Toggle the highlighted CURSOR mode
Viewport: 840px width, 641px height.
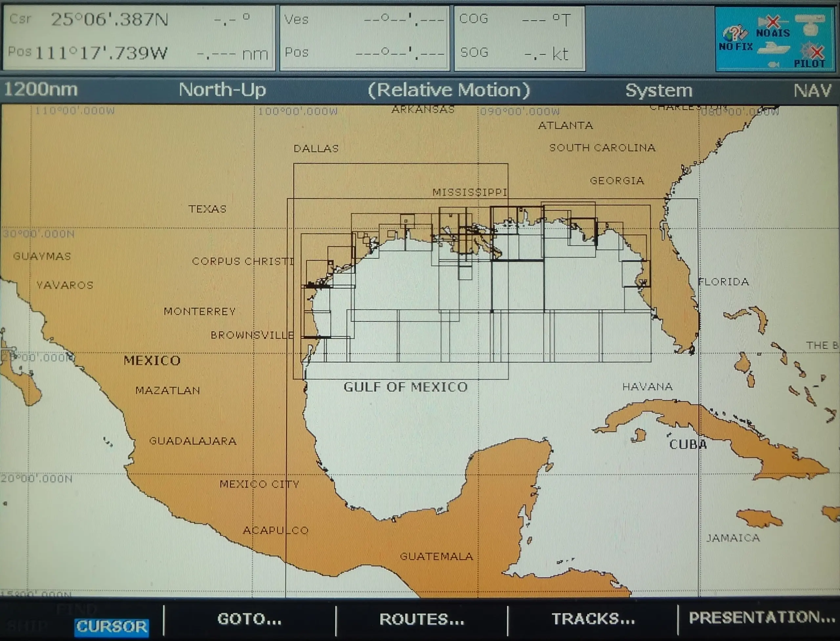click(112, 628)
